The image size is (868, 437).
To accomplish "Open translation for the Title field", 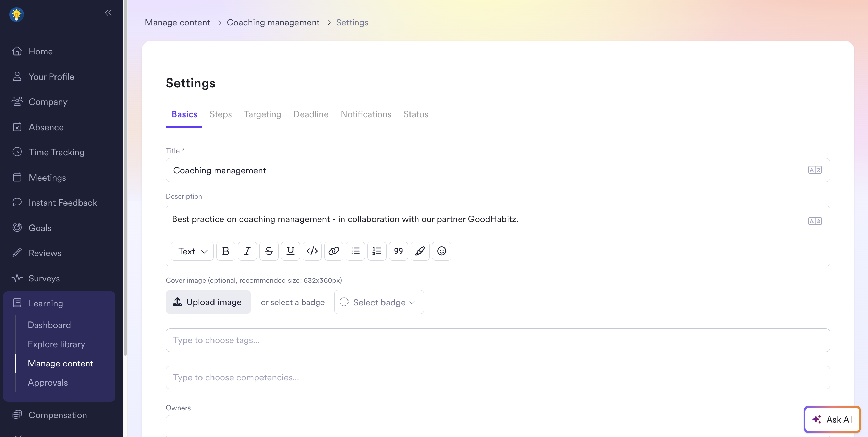I will click(x=815, y=170).
